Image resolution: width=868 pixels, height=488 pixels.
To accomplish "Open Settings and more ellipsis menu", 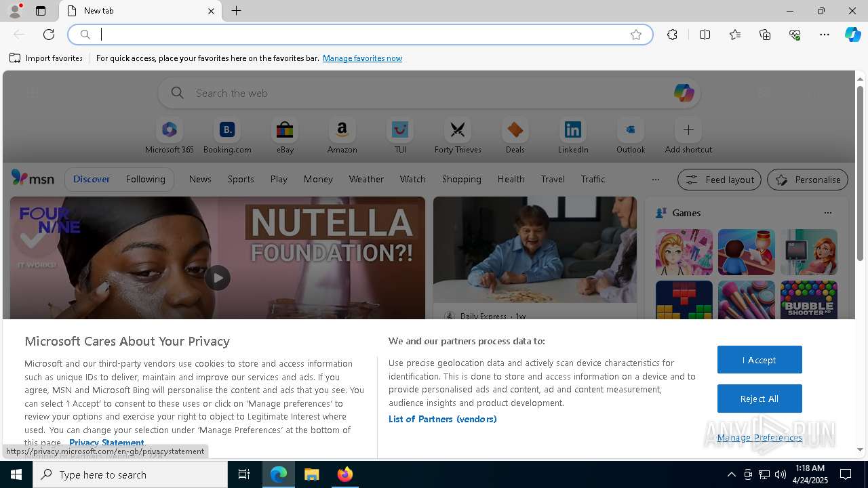I will click(825, 35).
